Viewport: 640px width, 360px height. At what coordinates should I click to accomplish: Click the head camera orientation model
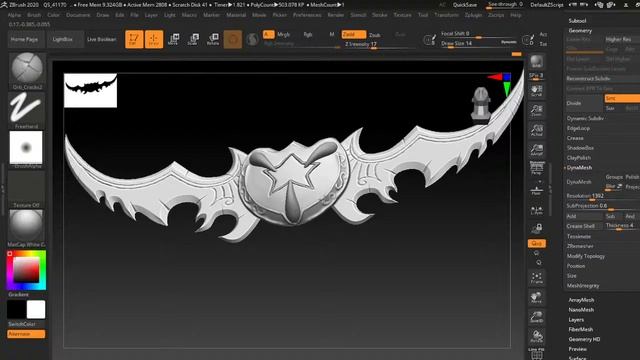(481, 104)
